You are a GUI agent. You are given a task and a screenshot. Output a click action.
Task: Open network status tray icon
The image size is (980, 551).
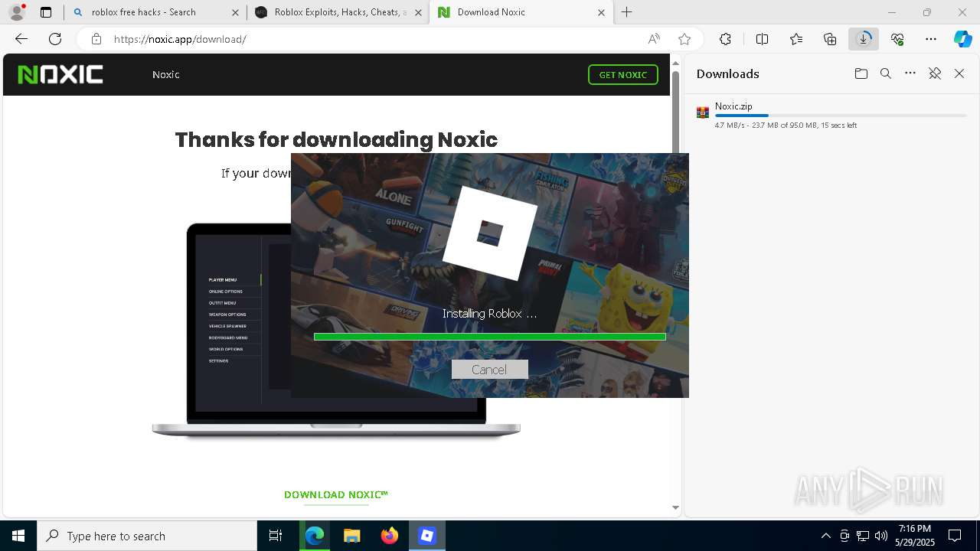pyautogui.click(x=863, y=536)
